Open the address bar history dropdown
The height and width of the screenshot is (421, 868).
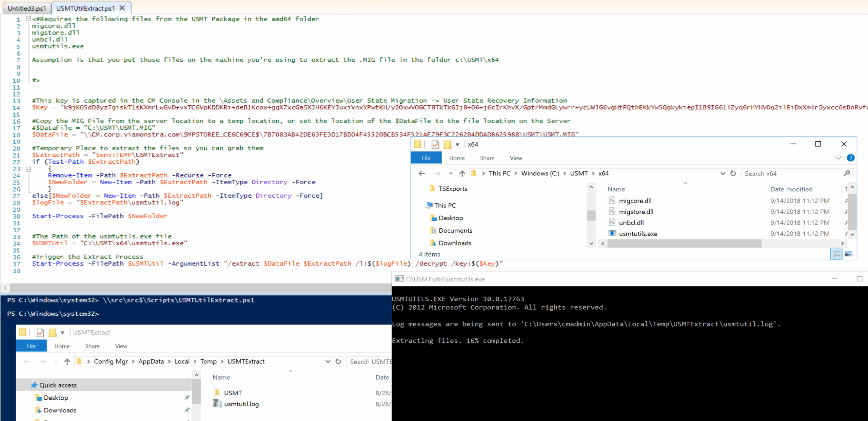click(723, 173)
